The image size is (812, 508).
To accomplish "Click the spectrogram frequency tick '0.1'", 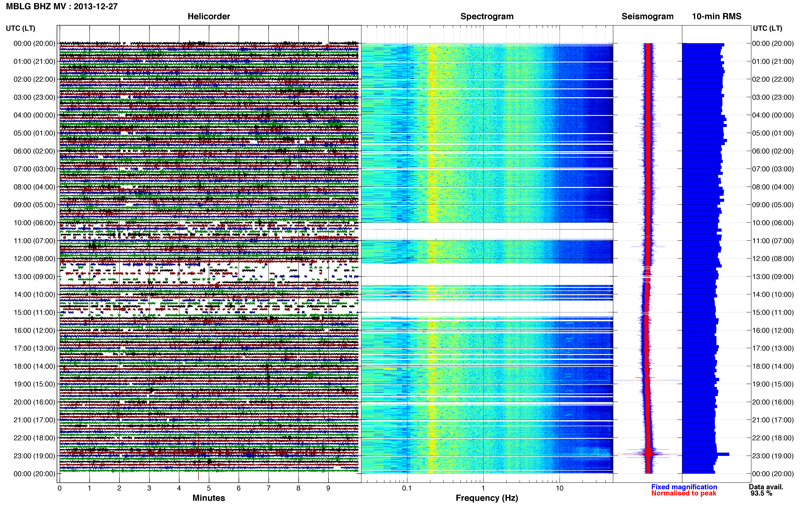I will [x=407, y=488].
